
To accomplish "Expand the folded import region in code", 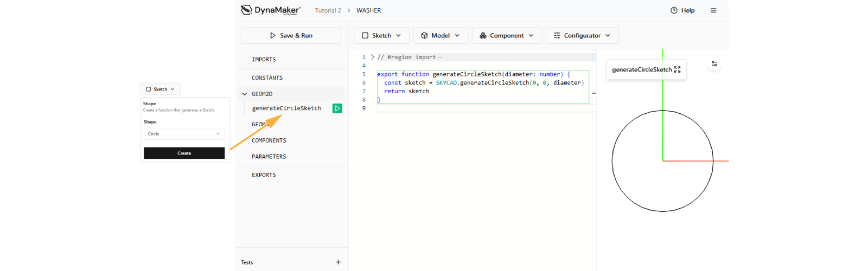I will click(x=372, y=57).
